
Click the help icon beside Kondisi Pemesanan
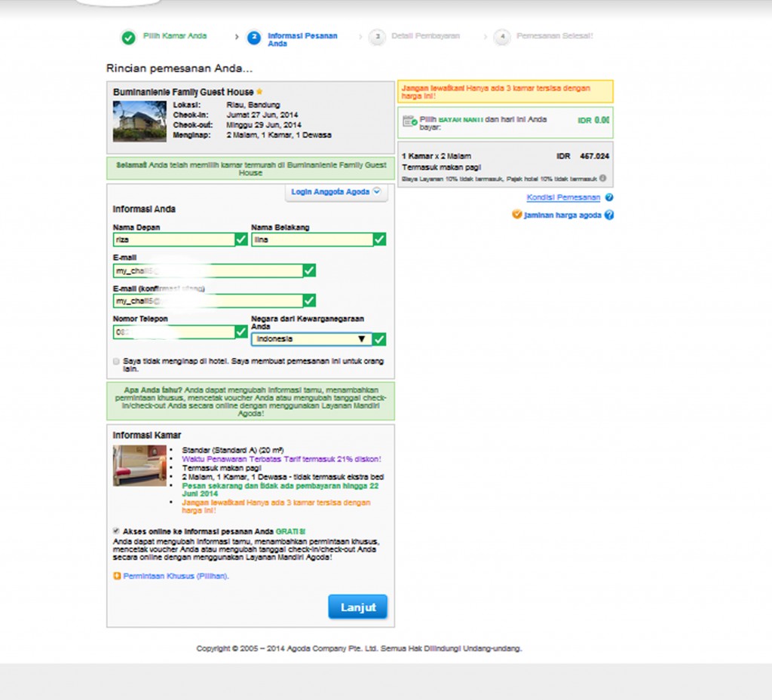click(x=609, y=197)
